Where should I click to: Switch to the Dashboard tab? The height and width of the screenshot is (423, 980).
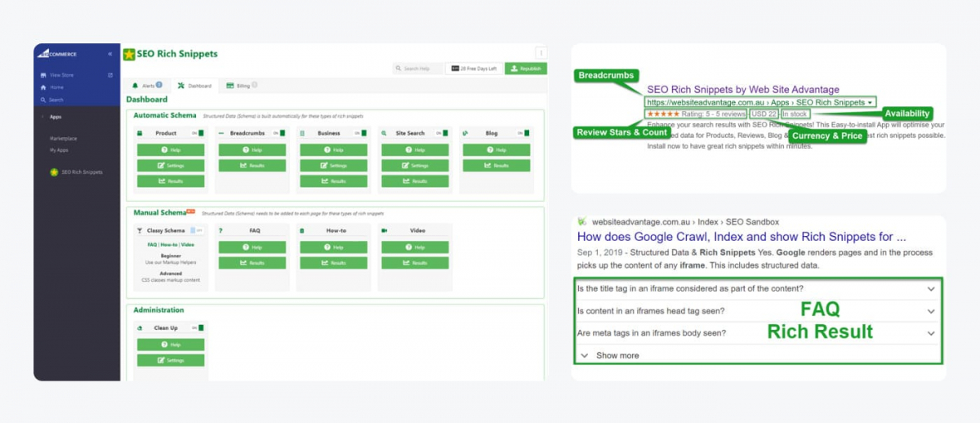[x=194, y=85]
